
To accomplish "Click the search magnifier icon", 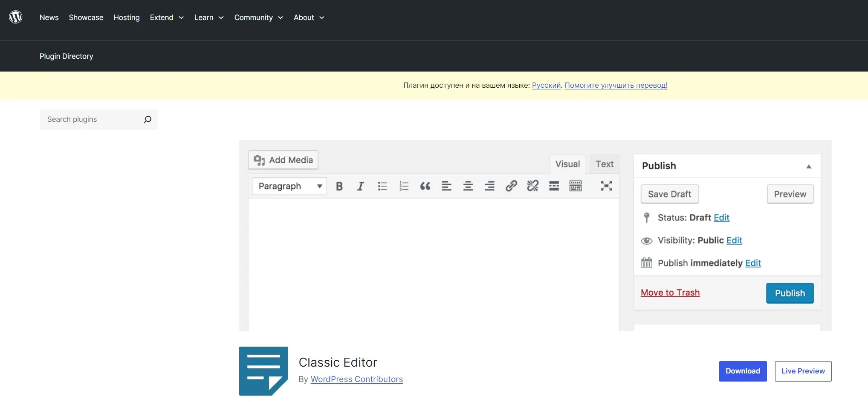I will point(148,119).
